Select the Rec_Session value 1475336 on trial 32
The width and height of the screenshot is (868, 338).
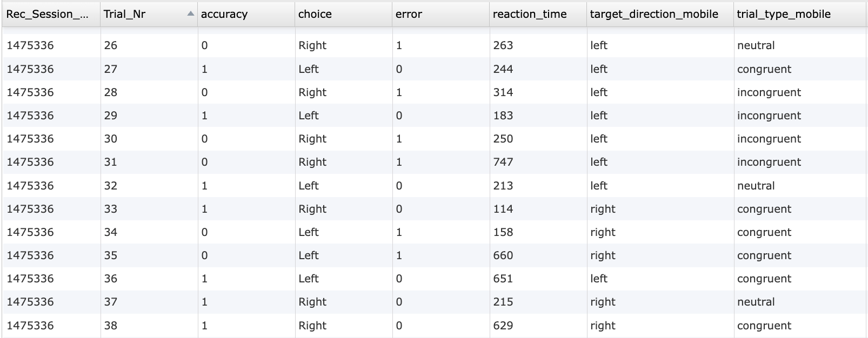(30, 185)
